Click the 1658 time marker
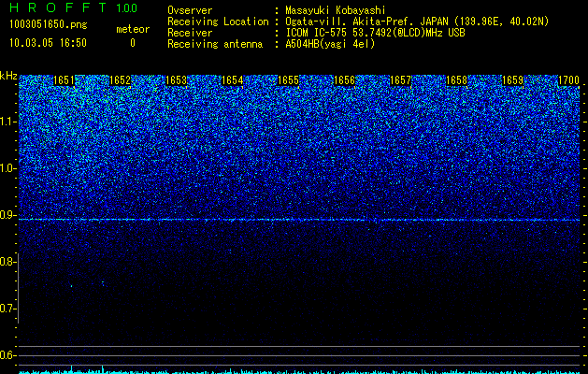 (457, 80)
